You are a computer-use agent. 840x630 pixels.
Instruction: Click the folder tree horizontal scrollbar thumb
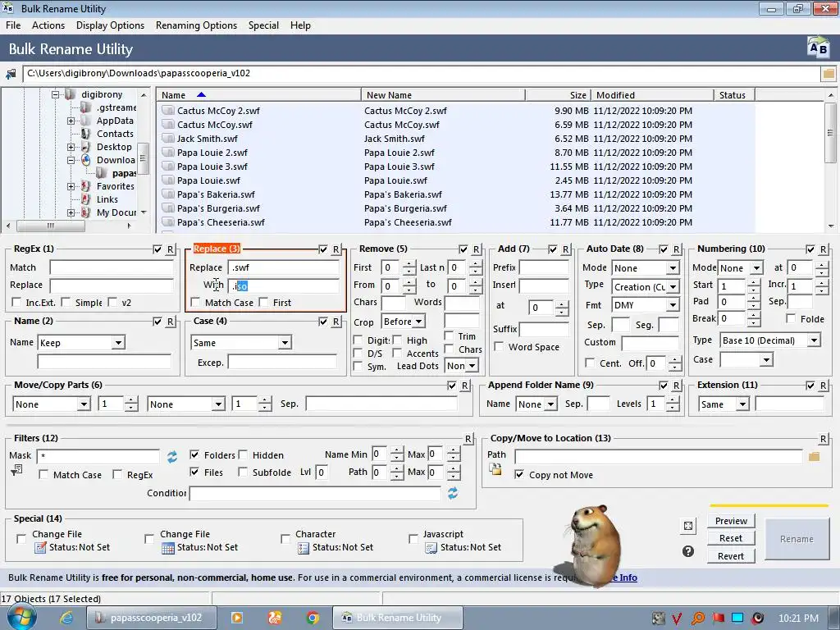pyautogui.click(x=51, y=226)
